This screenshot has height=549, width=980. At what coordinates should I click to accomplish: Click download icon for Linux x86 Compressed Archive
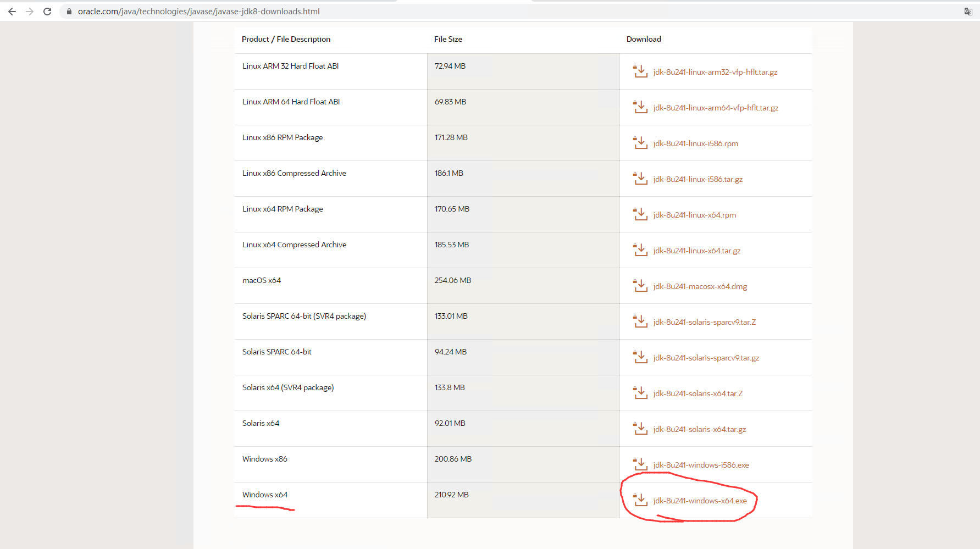(x=640, y=179)
